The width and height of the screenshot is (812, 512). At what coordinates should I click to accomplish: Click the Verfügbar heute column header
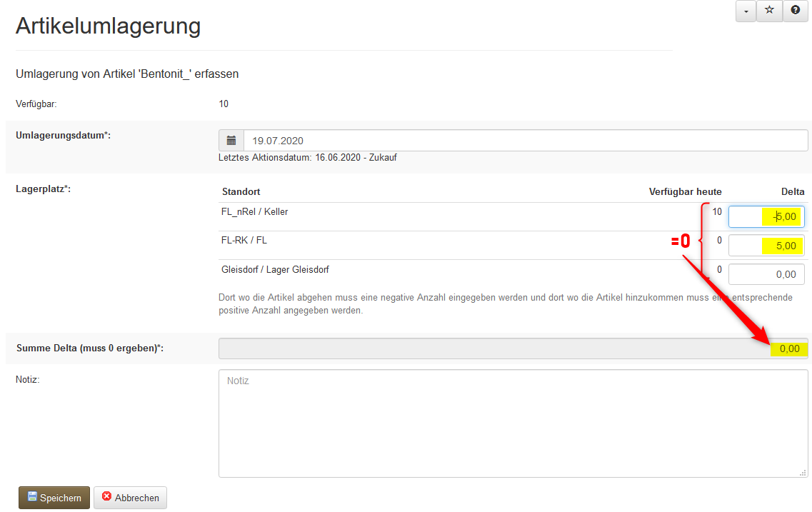tap(684, 191)
